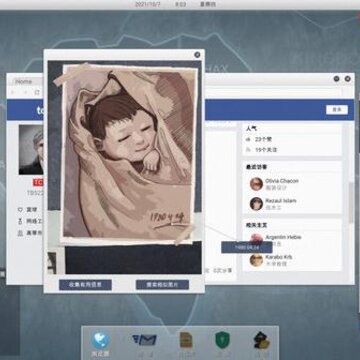The image size is (360, 360).
Task: Close the baby photo viewer popup
Action: tap(197, 55)
